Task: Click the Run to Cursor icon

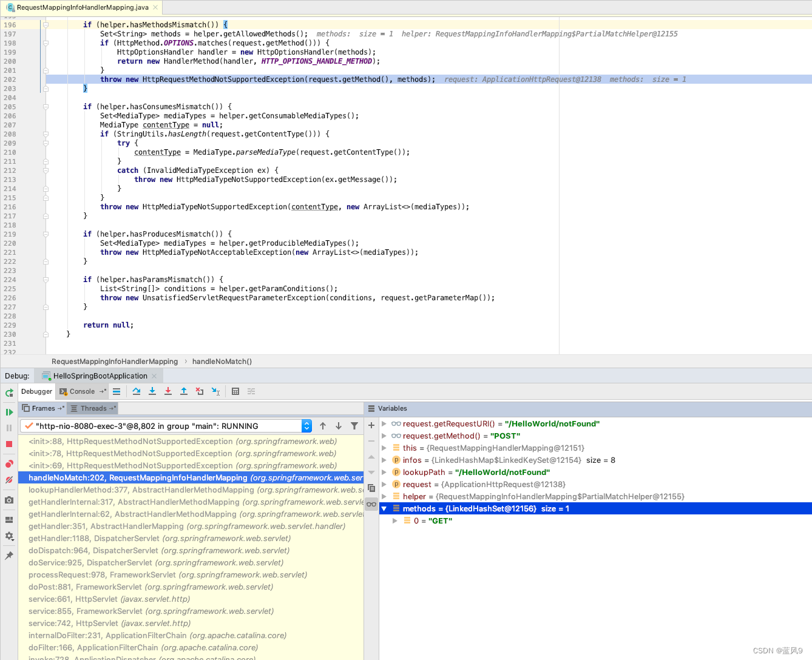Action: pos(215,391)
